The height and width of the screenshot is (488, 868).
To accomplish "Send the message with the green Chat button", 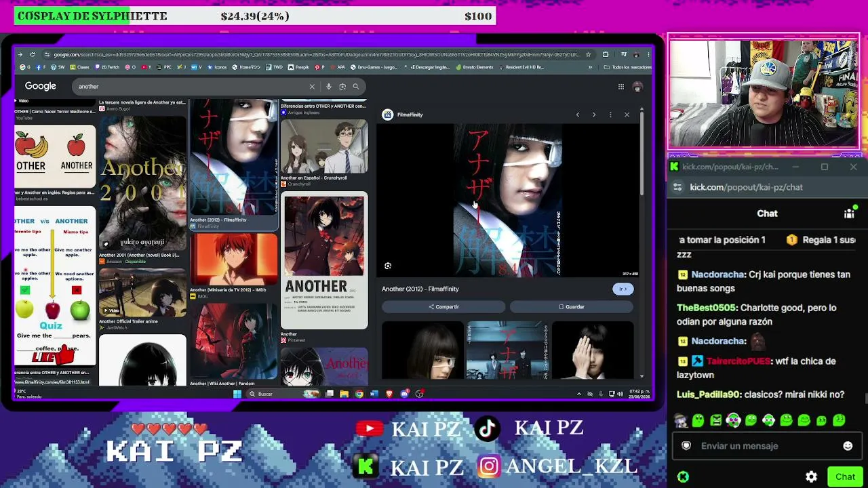I will 845,476.
